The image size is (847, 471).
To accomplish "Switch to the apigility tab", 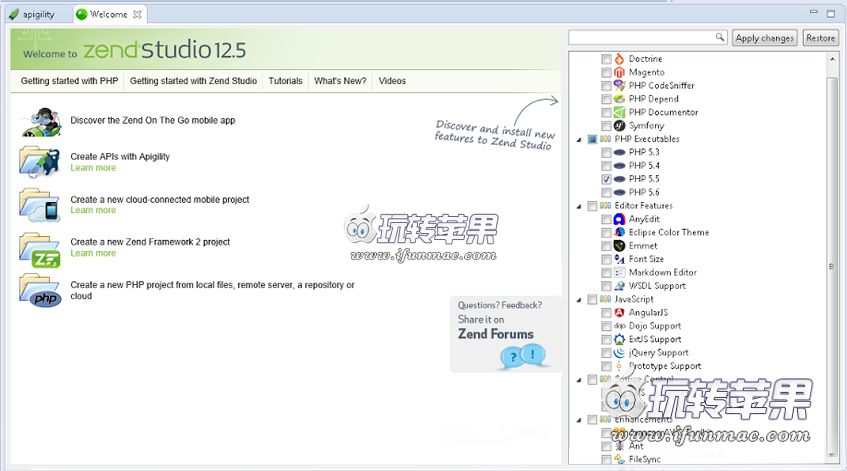I will pyautogui.click(x=33, y=15).
